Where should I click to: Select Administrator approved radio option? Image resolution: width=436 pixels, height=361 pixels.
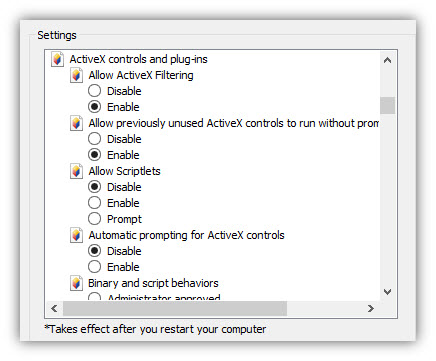[x=95, y=296]
